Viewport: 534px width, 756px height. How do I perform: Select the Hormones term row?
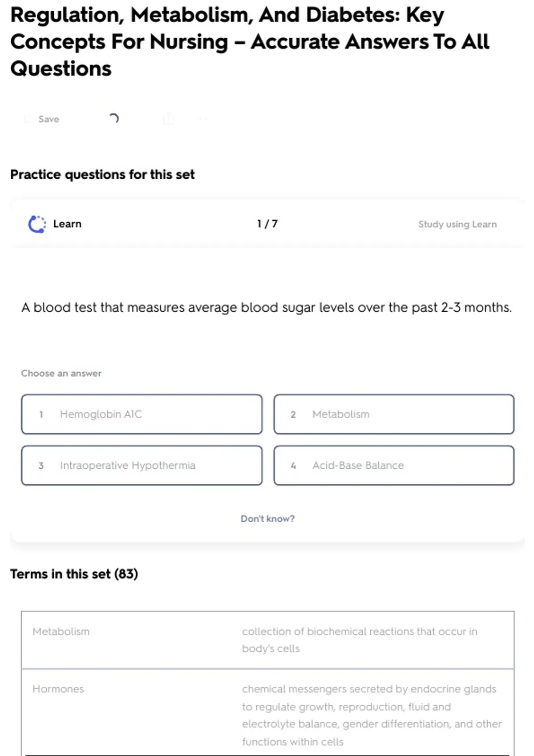[58, 689]
